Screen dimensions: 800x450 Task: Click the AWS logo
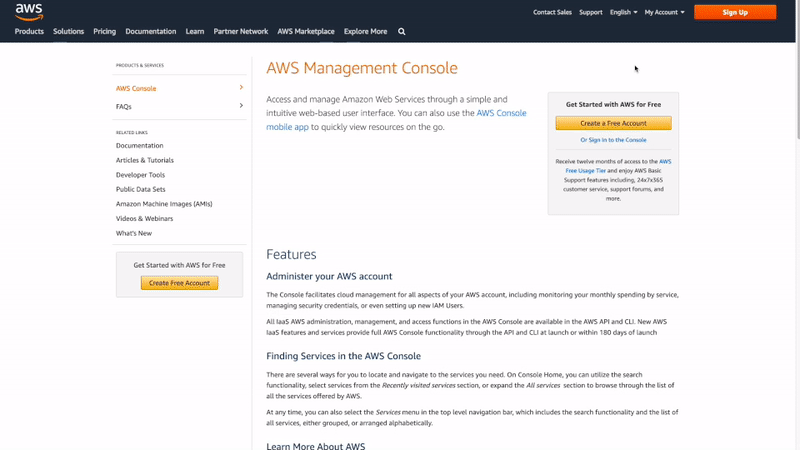coord(29,12)
